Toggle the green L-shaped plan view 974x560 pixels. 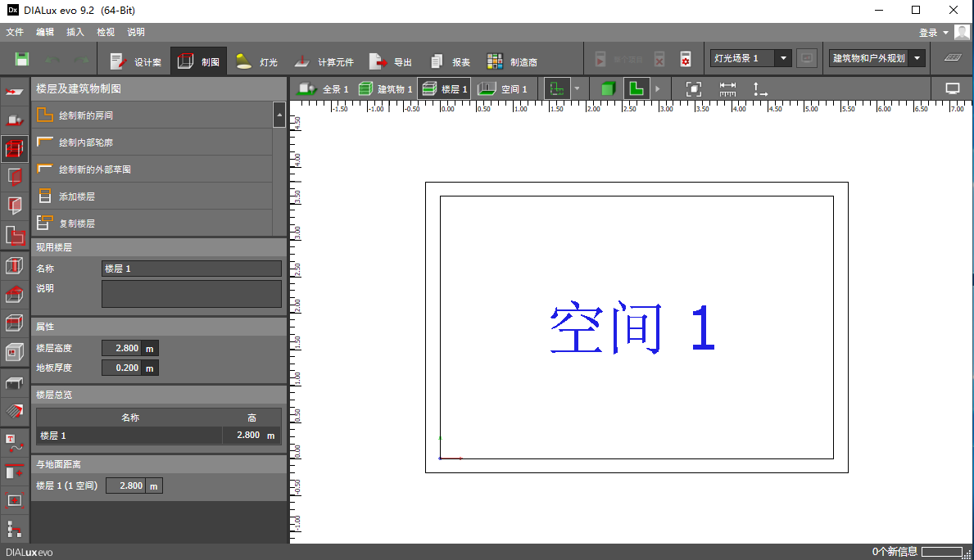636,88
